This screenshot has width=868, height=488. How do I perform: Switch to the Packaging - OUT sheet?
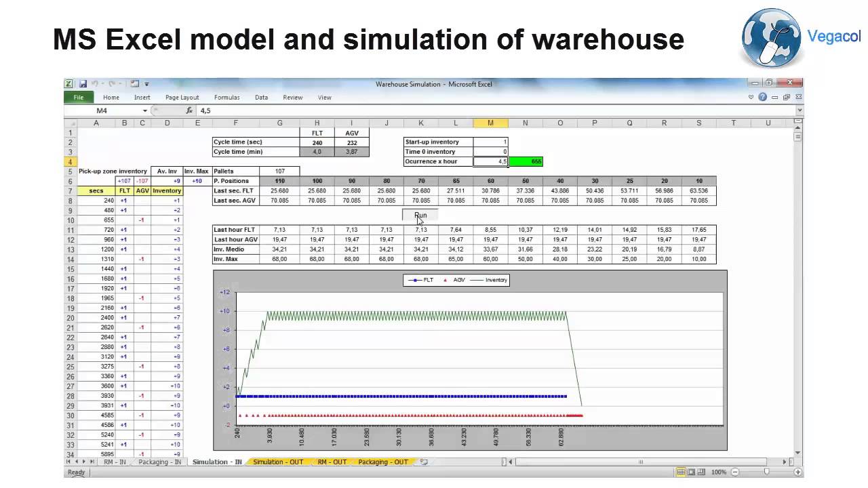[x=383, y=462]
